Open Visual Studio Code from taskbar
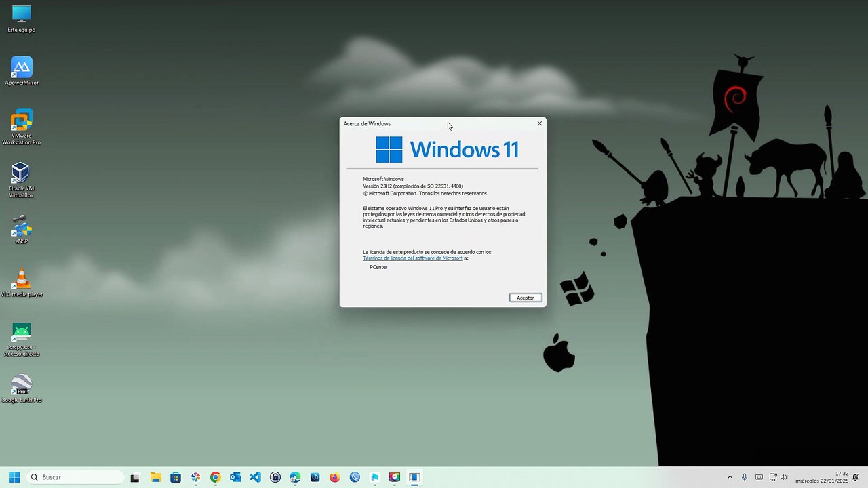The image size is (868, 488). pyautogui.click(x=255, y=477)
